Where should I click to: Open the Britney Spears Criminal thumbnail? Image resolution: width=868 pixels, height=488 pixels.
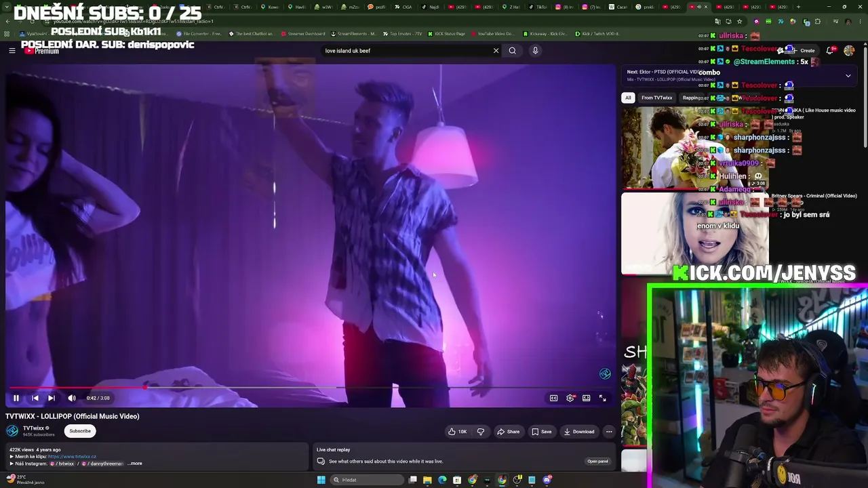(695, 234)
